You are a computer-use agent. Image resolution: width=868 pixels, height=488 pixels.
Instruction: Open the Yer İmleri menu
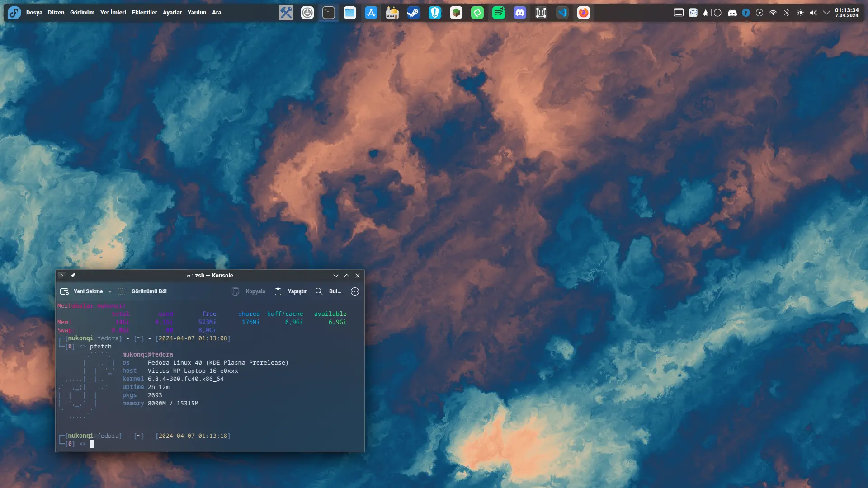point(113,13)
